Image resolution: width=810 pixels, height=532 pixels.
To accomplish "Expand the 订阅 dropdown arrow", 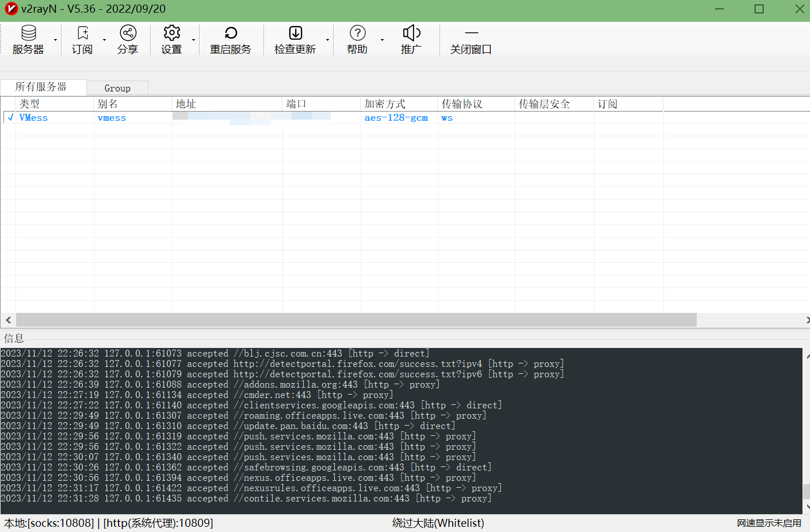I will pyautogui.click(x=104, y=40).
